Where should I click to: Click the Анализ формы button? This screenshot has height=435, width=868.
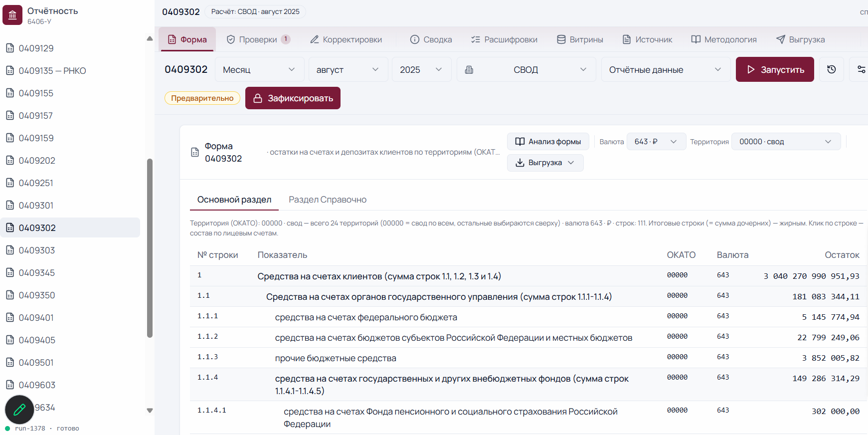548,142
